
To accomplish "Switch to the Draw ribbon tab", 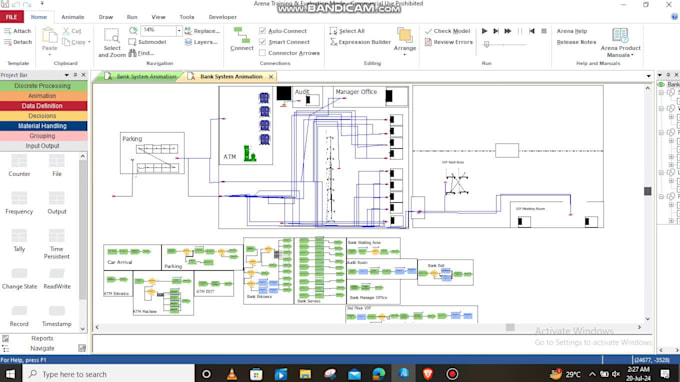I will point(106,17).
